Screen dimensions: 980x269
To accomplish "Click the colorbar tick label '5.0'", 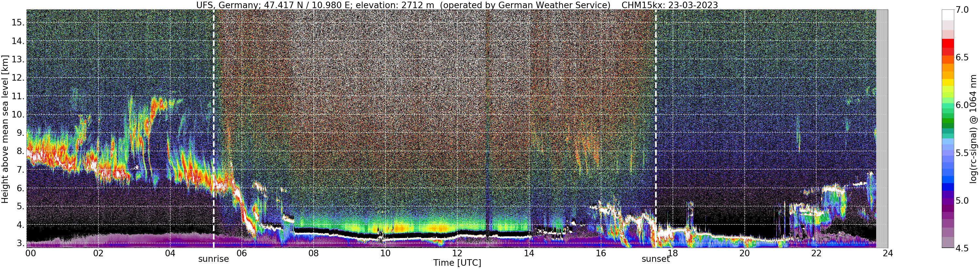I will [962, 200].
